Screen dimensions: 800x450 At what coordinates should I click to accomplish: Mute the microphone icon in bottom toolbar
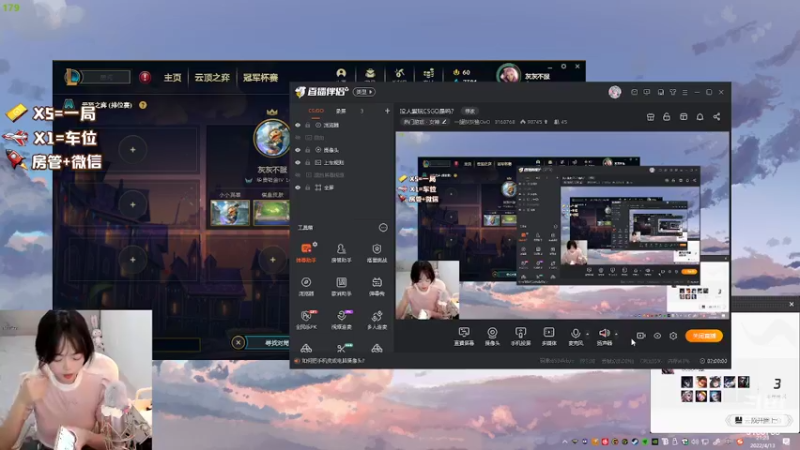575,333
